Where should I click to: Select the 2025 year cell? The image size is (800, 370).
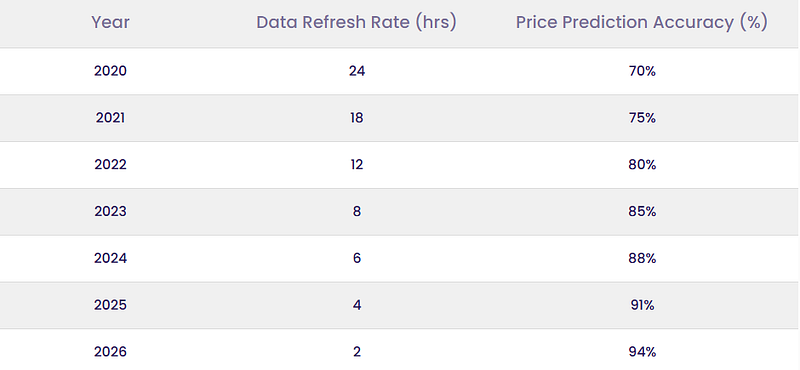(110, 305)
